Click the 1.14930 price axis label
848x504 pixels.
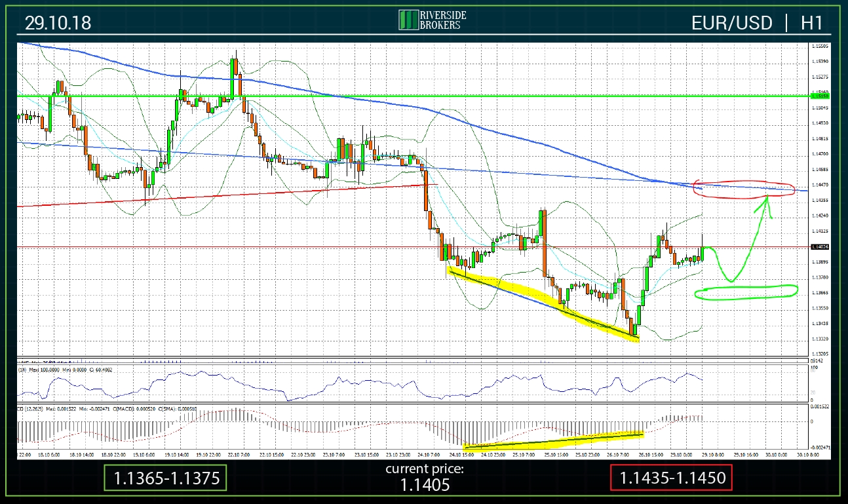point(820,123)
